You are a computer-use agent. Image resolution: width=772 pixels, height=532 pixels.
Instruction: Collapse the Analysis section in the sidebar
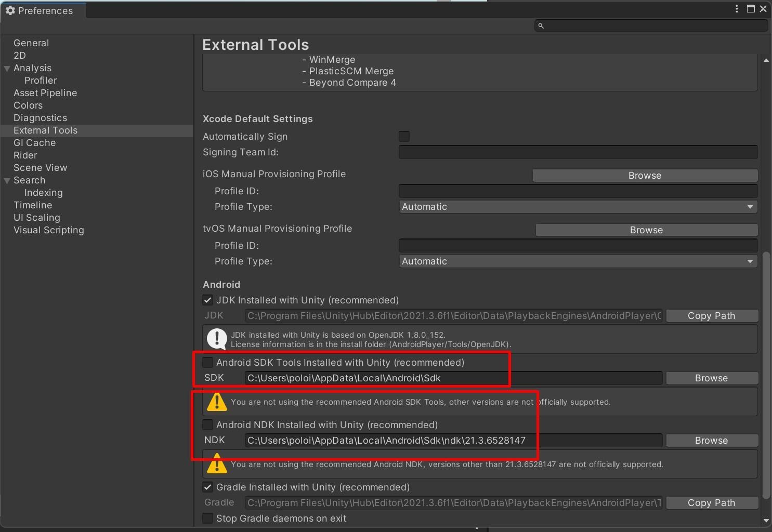point(6,68)
